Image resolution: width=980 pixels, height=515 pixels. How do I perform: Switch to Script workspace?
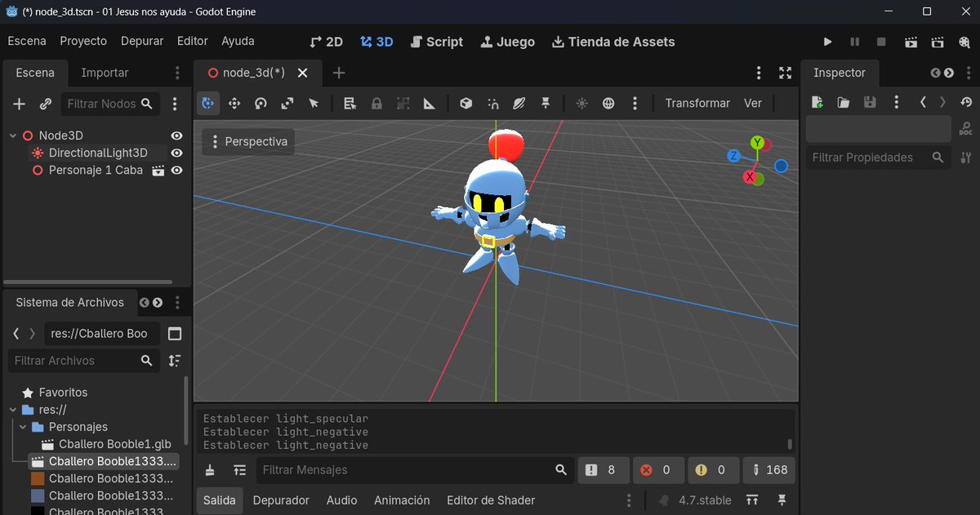pos(436,42)
